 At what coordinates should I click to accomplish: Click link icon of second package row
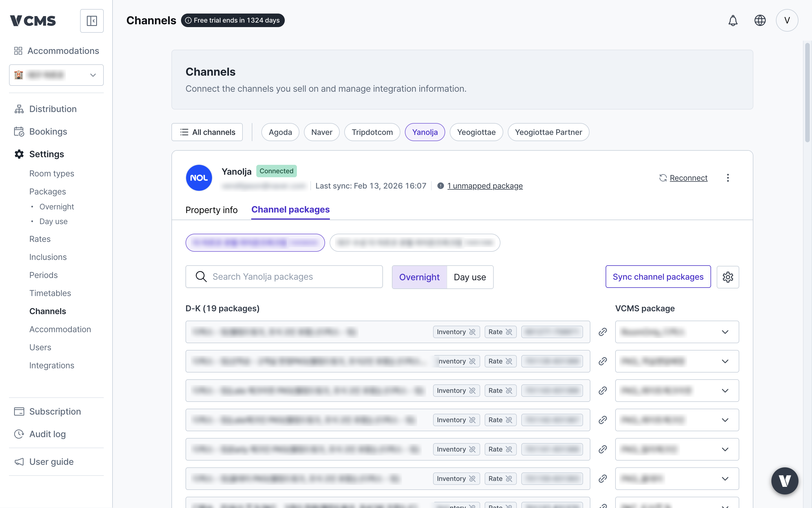603,361
